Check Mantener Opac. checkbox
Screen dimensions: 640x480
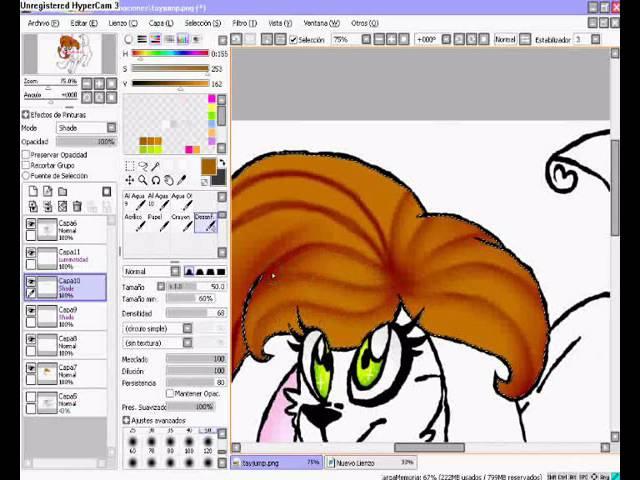170,393
